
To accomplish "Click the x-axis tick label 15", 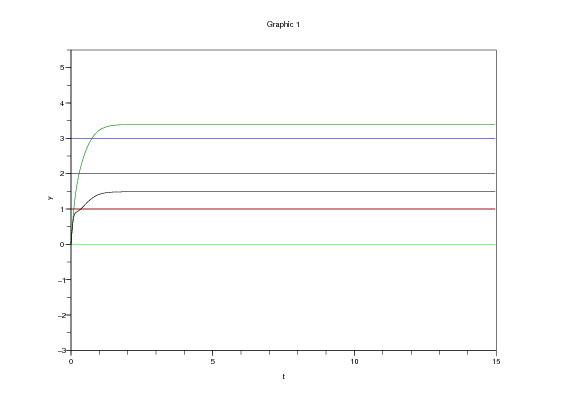I will click(496, 362).
